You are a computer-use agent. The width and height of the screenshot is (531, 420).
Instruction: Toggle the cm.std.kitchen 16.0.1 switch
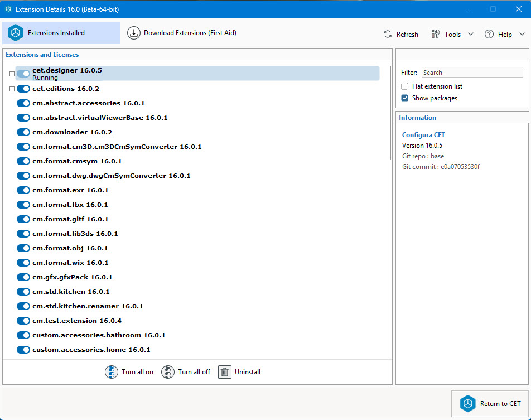(23, 292)
